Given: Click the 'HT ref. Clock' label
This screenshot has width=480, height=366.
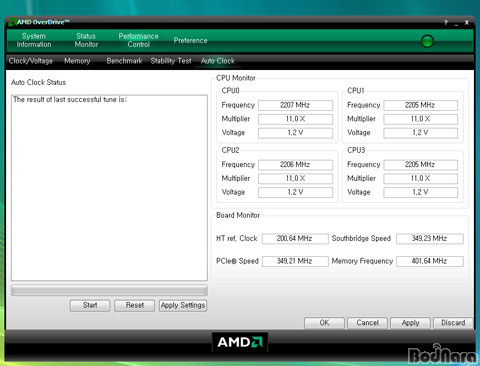Looking at the screenshot, I should coord(237,239).
